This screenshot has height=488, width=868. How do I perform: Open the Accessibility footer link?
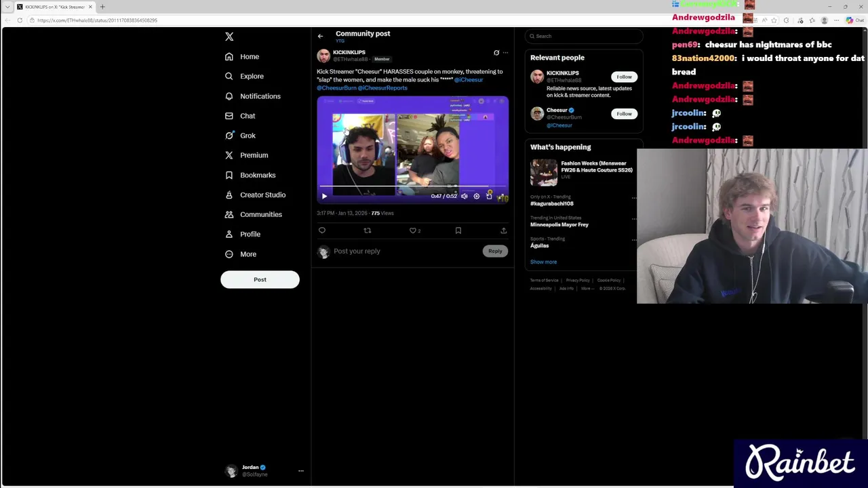click(540, 289)
